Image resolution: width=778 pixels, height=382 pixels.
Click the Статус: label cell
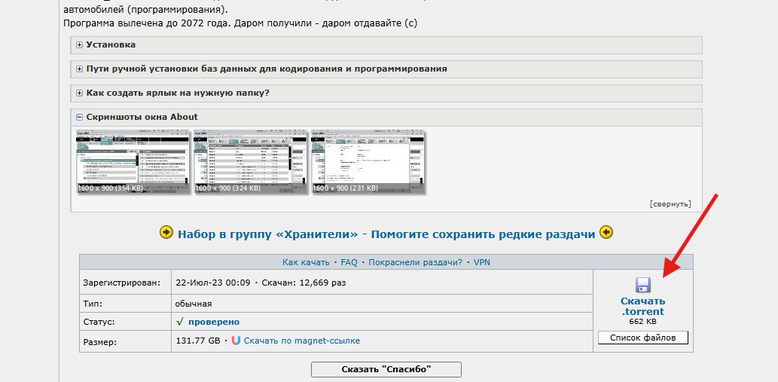[125, 322]
